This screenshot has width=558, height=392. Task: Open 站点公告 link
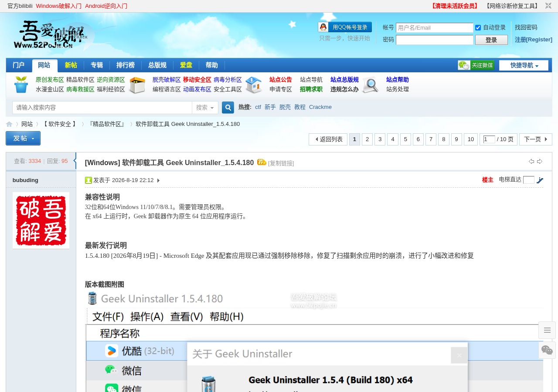281,80
